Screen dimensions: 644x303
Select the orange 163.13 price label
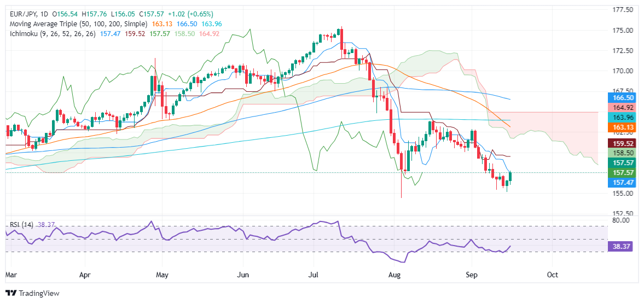622,127
